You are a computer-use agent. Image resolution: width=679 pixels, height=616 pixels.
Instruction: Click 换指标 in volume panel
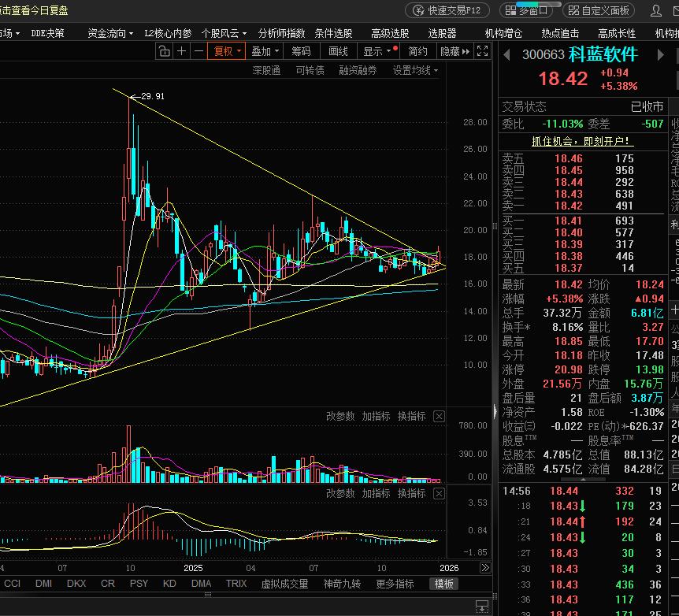[x=411, y=416]
